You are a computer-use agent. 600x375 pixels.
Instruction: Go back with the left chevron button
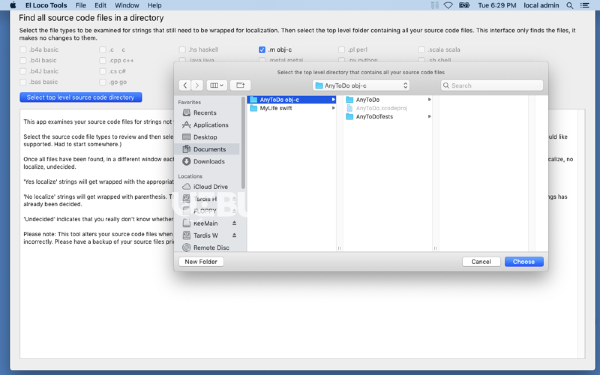point(185,85)
